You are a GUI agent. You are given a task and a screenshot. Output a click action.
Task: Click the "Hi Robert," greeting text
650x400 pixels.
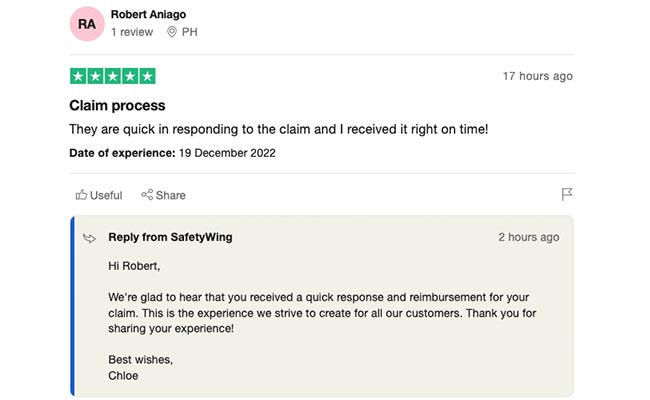point(134,266)
